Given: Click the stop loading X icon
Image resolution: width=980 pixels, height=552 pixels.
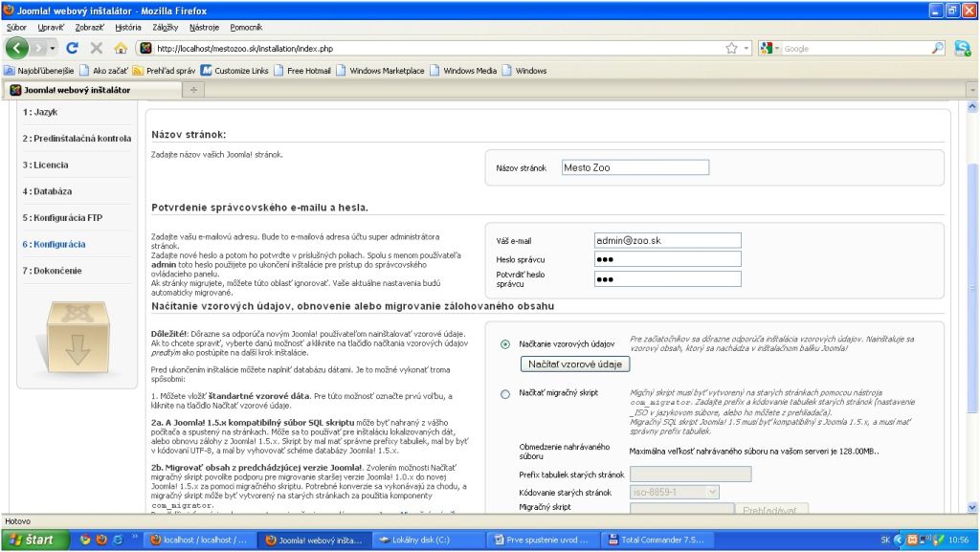Looking at the screenshot, I should pos(97,48).
